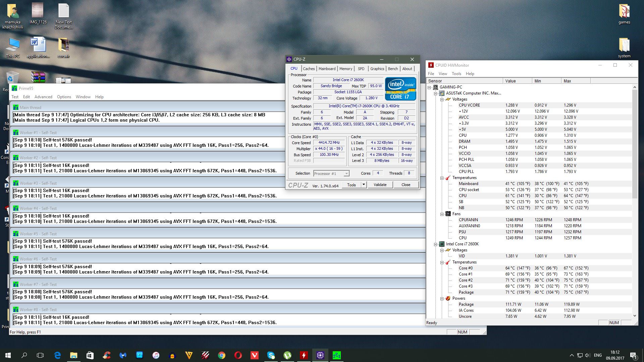Image resolution: width=644 pixels, height=362 pixels.
Task: Open Processor #1 selection combo box
Action: [331, 173]
